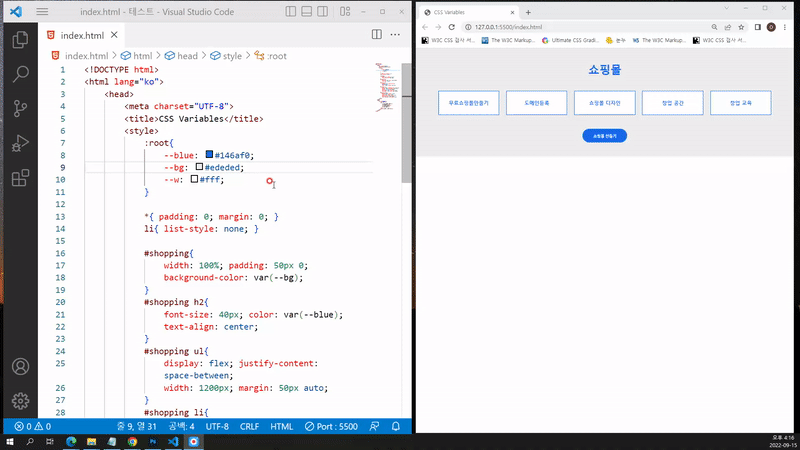Close the CSS Variables Chrome tab
This screenshot has width=800, height=450.
tap(512, 12)
